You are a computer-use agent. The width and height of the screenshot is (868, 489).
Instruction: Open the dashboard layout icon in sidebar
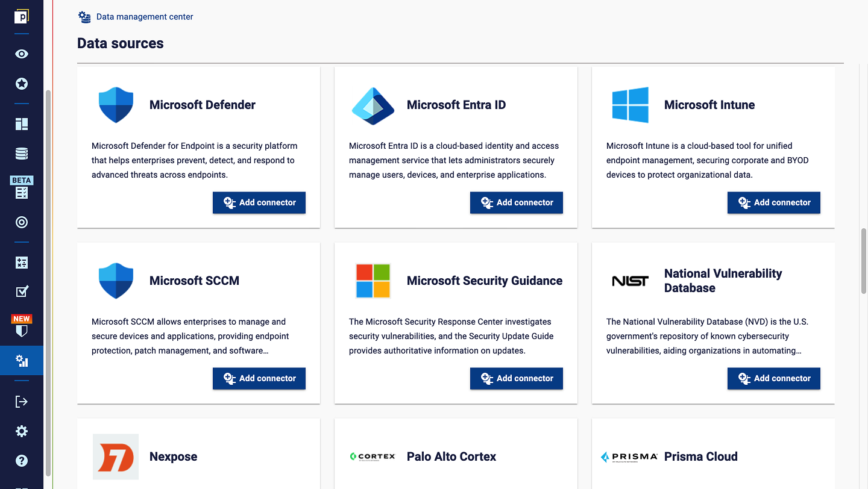[x=22, y=124]
